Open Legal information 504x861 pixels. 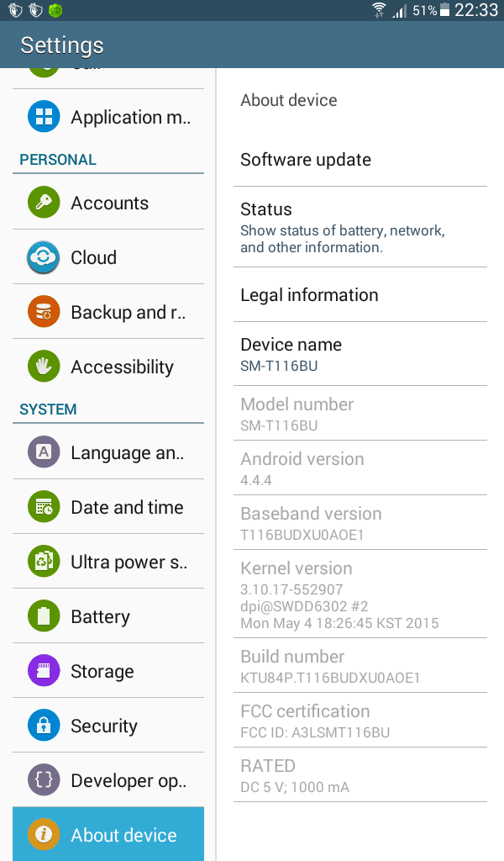(360, 295)
